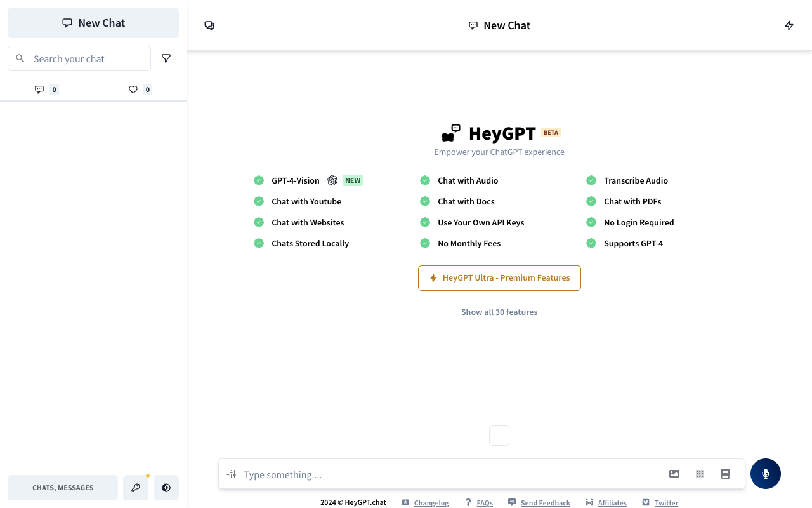Click the 2024 © HeyGPT.chat footer text
Viewport: 812px width, 508px height.
(353, 502)
